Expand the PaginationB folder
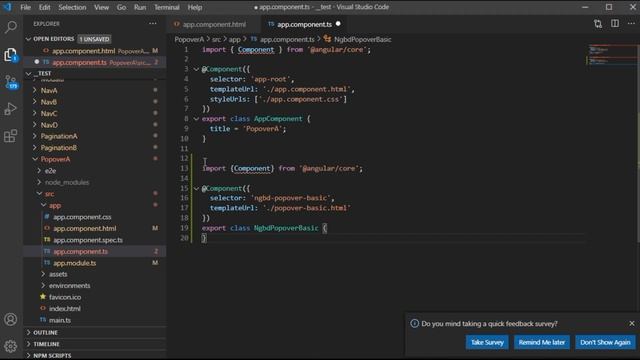 click(35, 147)
